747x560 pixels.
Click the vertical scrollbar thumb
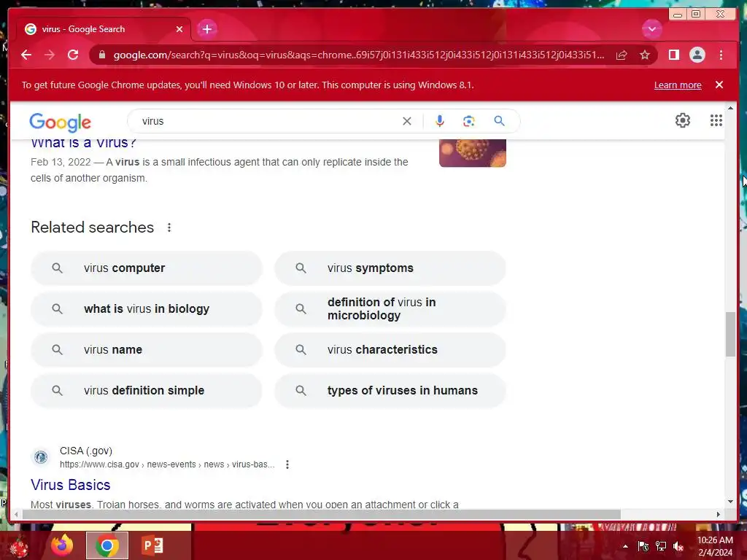(x=730, y=334)
